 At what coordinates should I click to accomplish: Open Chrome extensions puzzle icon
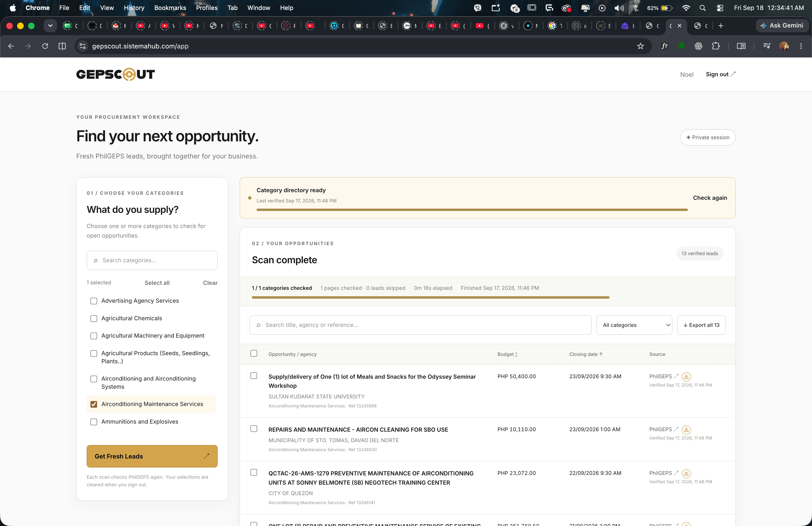pos(716,46)
